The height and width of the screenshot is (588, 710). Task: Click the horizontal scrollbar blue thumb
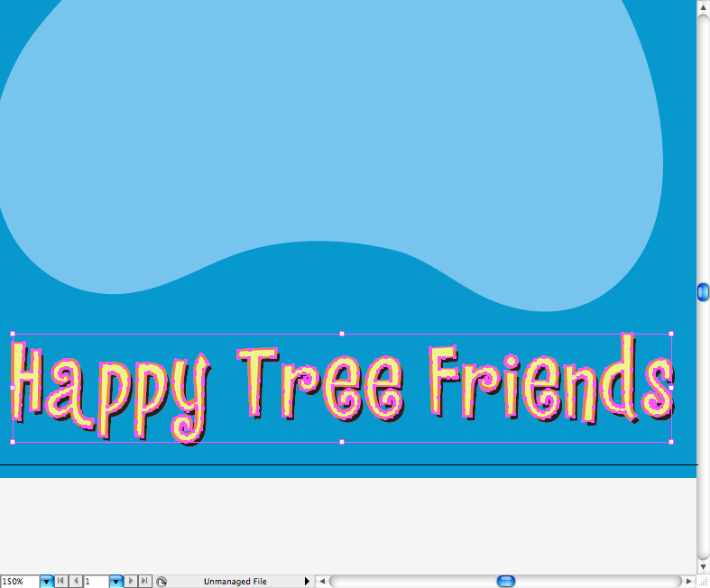(x=506, y=582)
